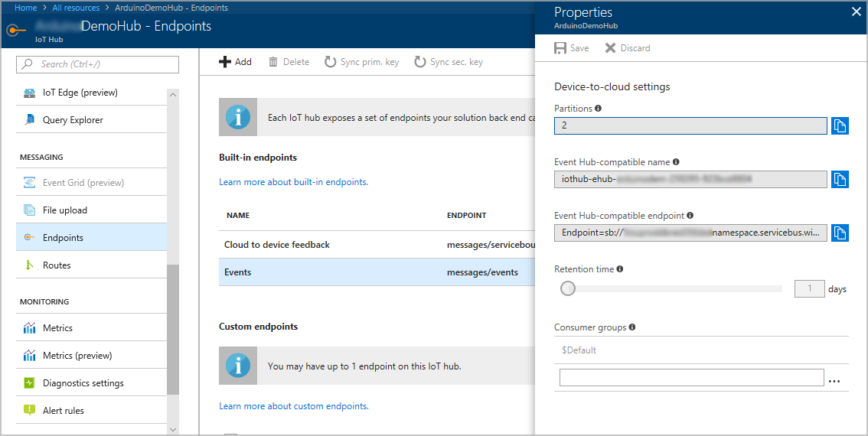Open Metrics in the sidebar

57,328
